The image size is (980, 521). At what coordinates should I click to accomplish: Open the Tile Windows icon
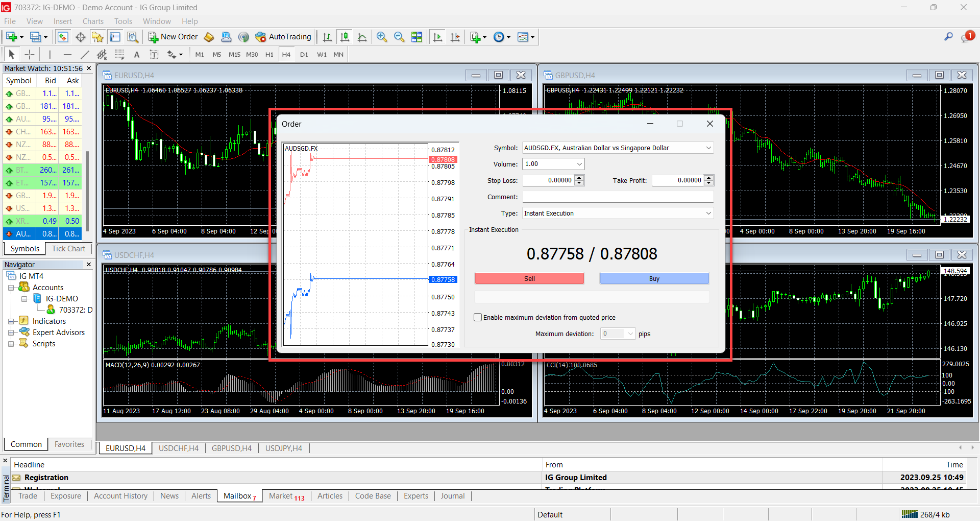(x=417, y=37)
